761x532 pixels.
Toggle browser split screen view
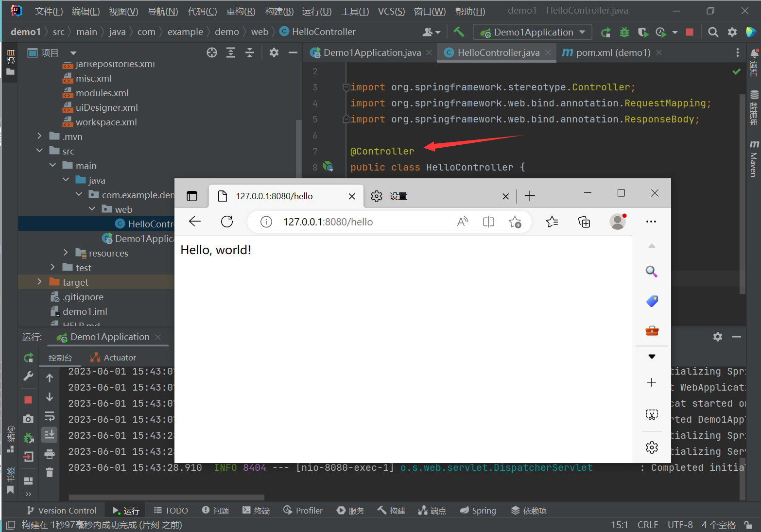coord(488,222)
